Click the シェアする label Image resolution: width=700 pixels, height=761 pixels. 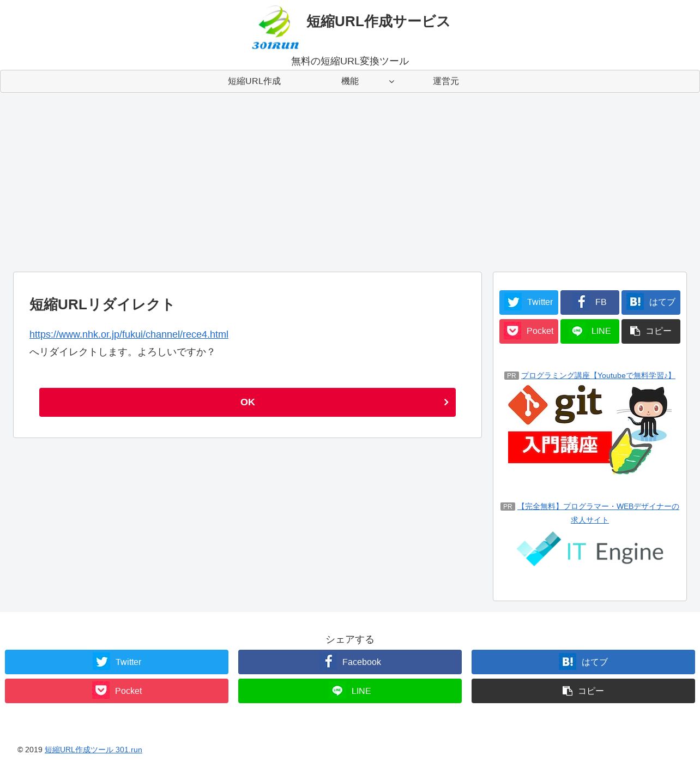[x=350, y=639]
